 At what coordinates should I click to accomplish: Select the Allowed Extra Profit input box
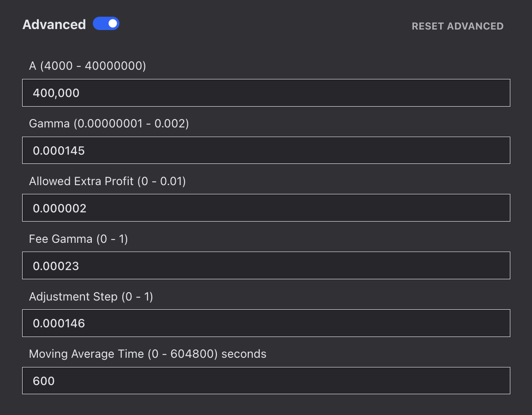[x=266, y=208]
